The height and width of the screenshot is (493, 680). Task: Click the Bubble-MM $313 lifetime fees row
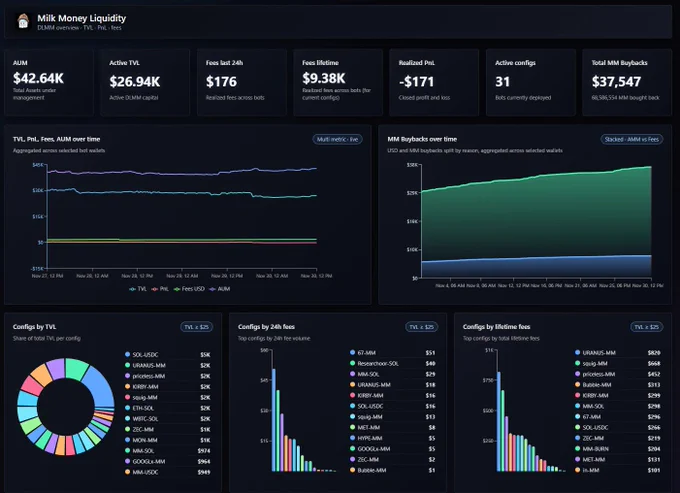pos(618,385)
